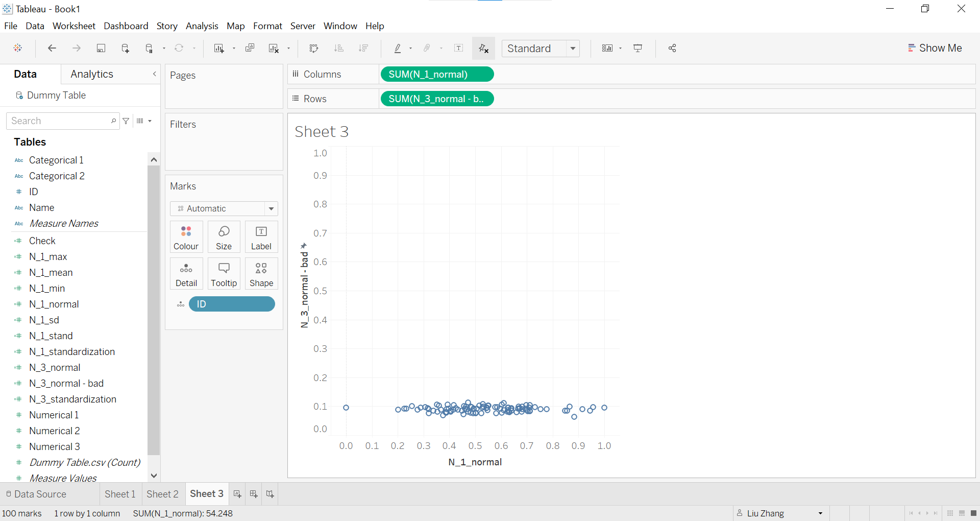Save the workbook with the Save icon
Image resolution: width=980 pixels, height=521 pixels.
(x=101, y=48)
